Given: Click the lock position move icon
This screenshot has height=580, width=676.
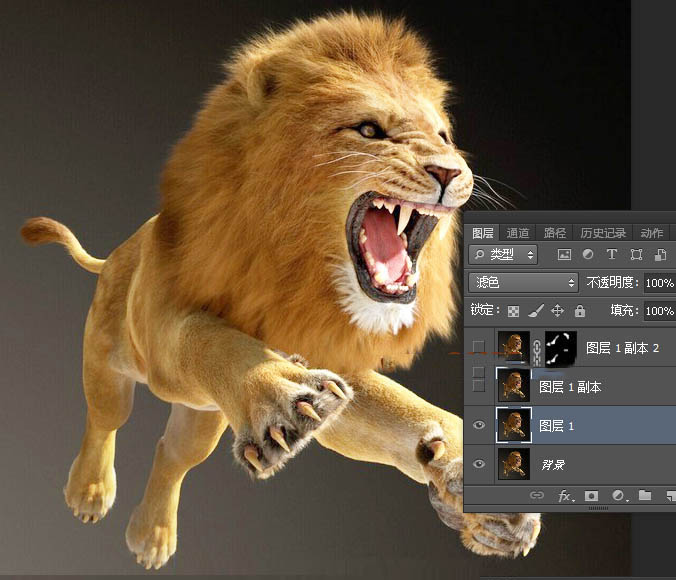Looking at the screenshot, I should pyautogui.click(x=557, y=311).
